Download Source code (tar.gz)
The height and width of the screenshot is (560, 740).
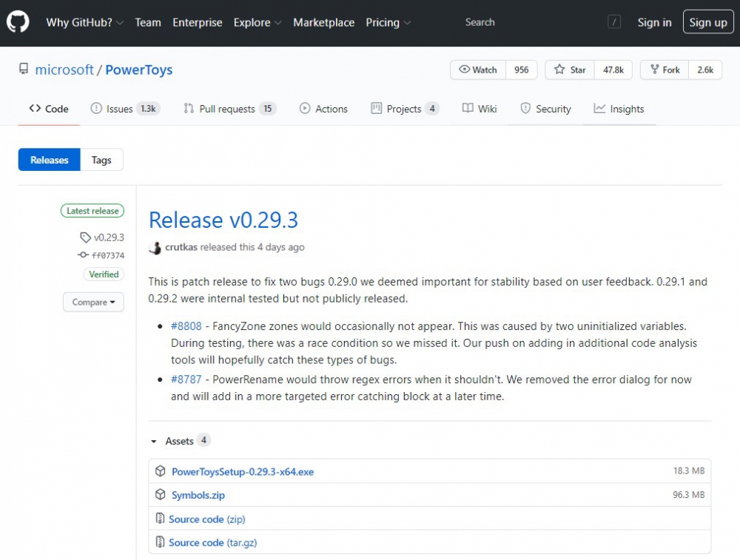tap(213, 542)
